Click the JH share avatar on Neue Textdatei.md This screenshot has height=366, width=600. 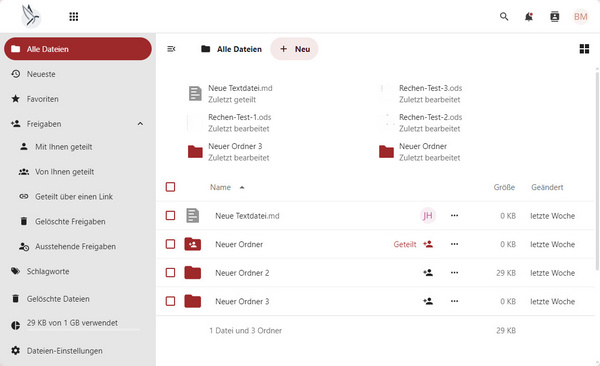click(428, 216)
